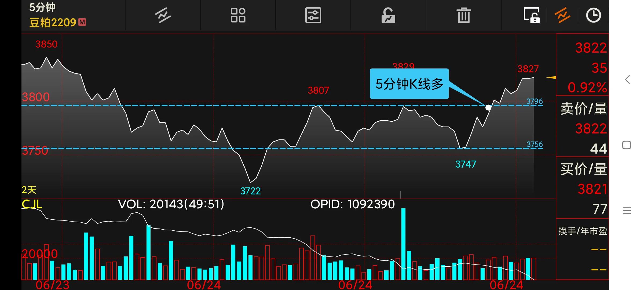Click the 3796 dashed horizontal price line

click(268, 105)
